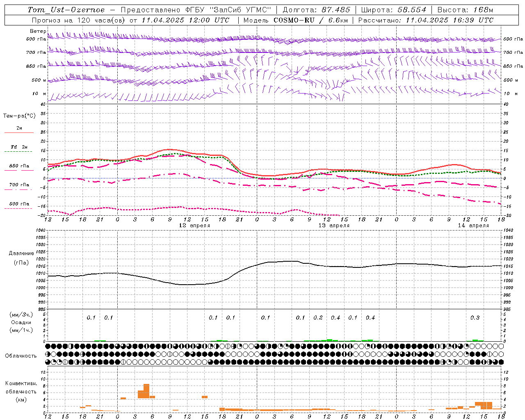The image size is (525, 420).
Task: Click the Td 2м legend entry
Action: click(19, 147)
